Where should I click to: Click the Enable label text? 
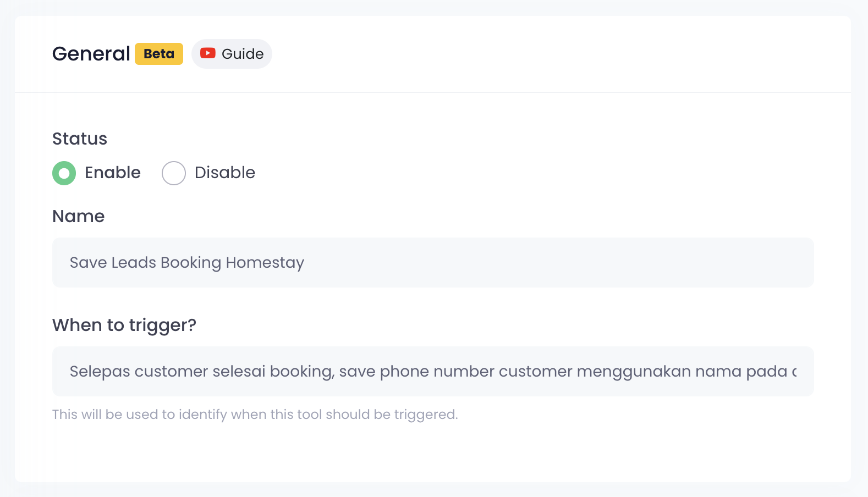(113, 173)
